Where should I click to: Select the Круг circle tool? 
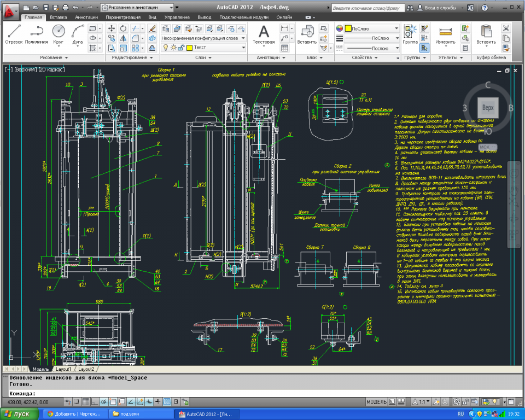59,34
